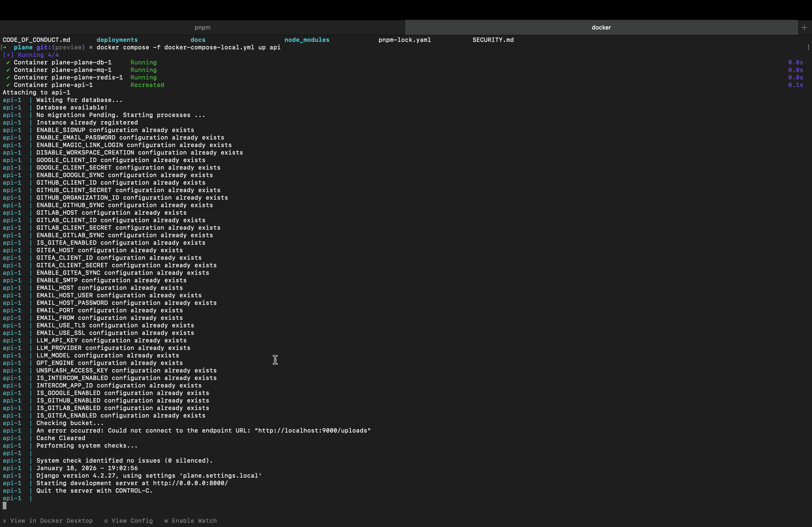Click the GOOGLE_CLIENT_ID configuration line
812x527 pixels.
121,160
